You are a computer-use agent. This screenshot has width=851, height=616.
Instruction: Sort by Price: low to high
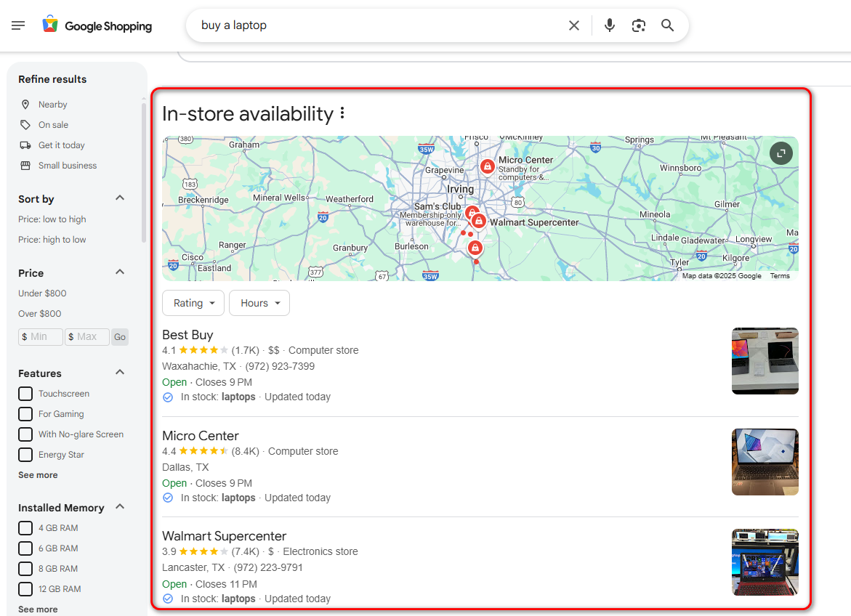click(x=52, y=219)
